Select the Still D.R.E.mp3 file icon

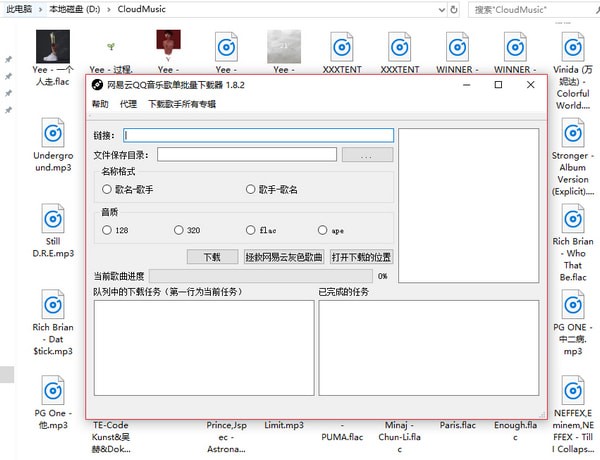[x=53, y=219]
